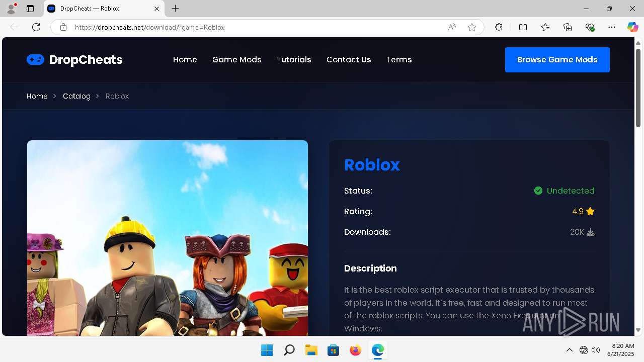The image size is (644, 362).
Task: Open the tab actions menu icon
Action: point(30,9)
